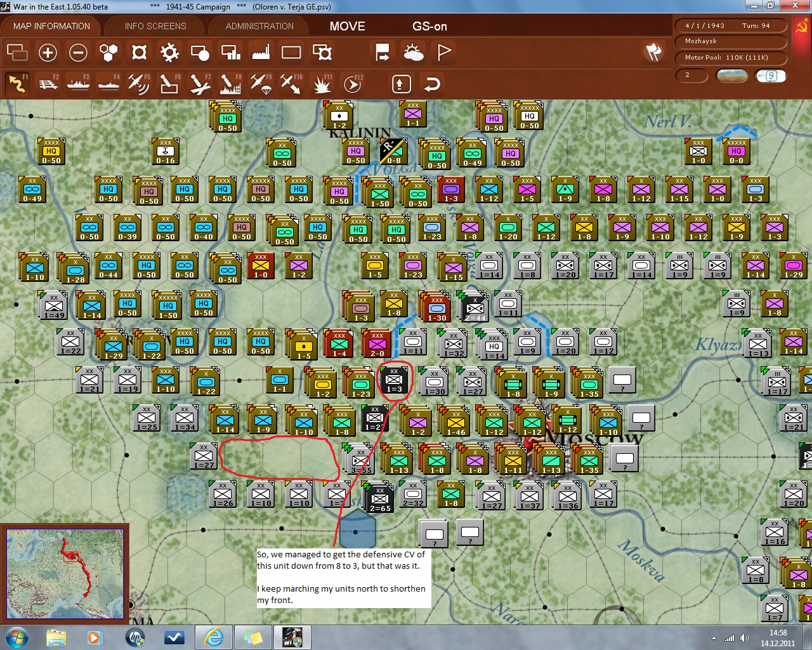Image resolution: width=812 pixels, height=650 pixels.
Task: Open the MAP INFORMATION tab
Action: 51,26
